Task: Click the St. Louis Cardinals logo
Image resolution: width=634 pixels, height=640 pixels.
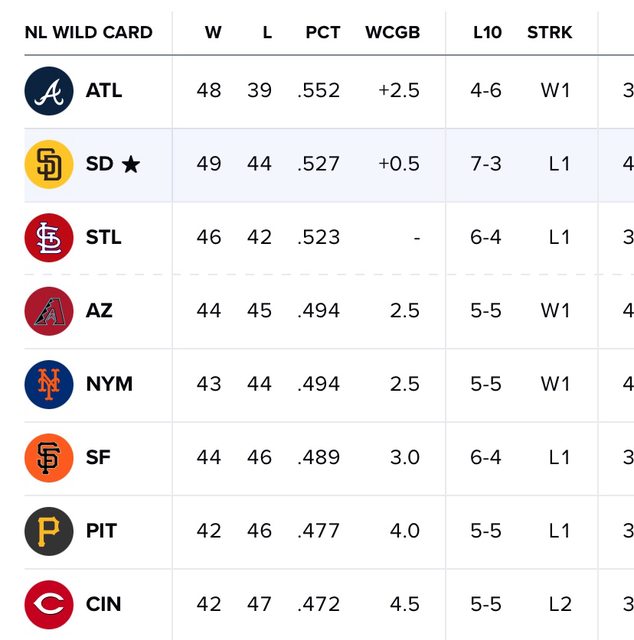Action: tap(49, 238)
